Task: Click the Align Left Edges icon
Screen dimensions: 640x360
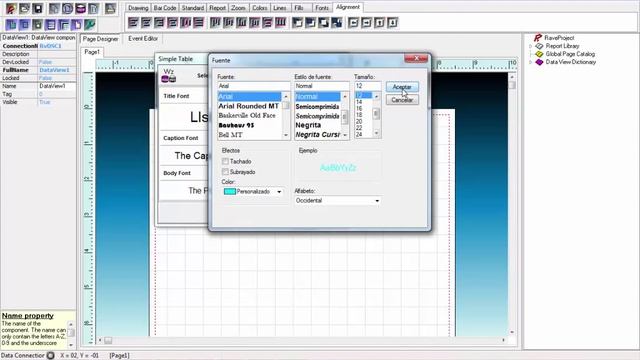Action: click(x=133, y=22)
